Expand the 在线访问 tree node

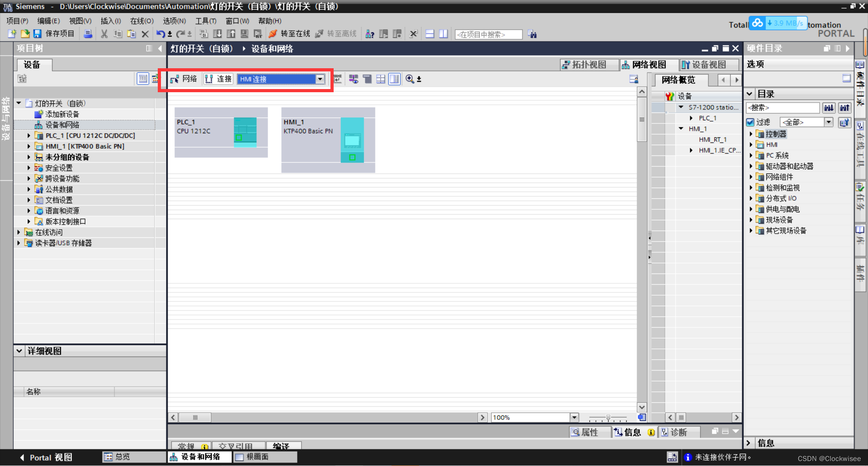pos(19,232)
